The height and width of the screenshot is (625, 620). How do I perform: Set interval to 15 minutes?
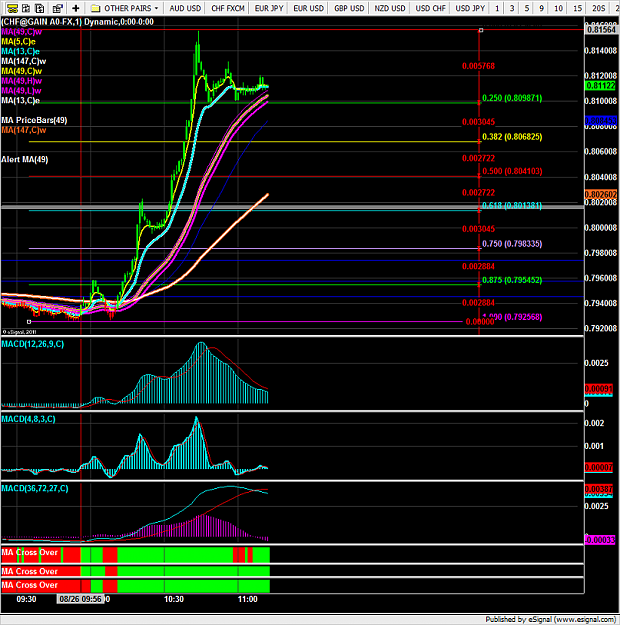click(577, 8)
